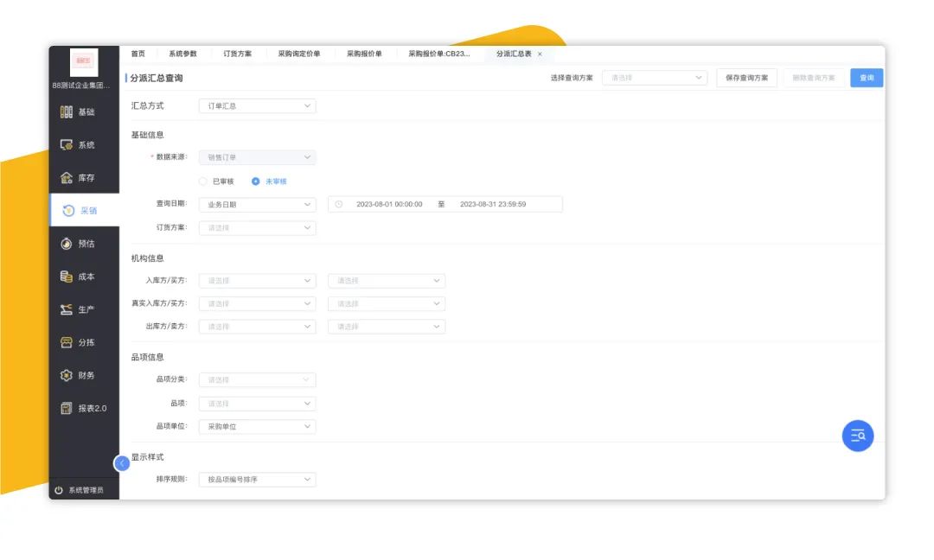Open the 财务 module in sidebar
Image resolution: width=934 pixels, height=560 pixels.
pos(84,376)
